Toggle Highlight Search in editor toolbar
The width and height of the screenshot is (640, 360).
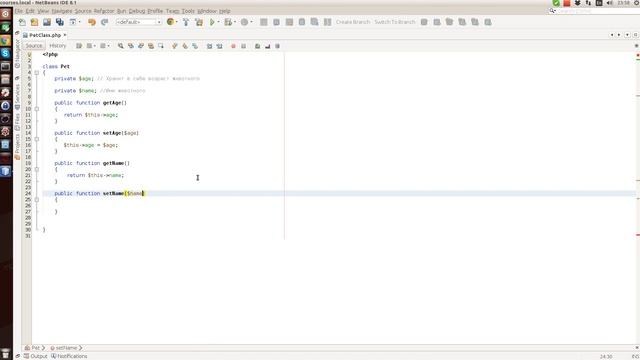coord(151,46)
